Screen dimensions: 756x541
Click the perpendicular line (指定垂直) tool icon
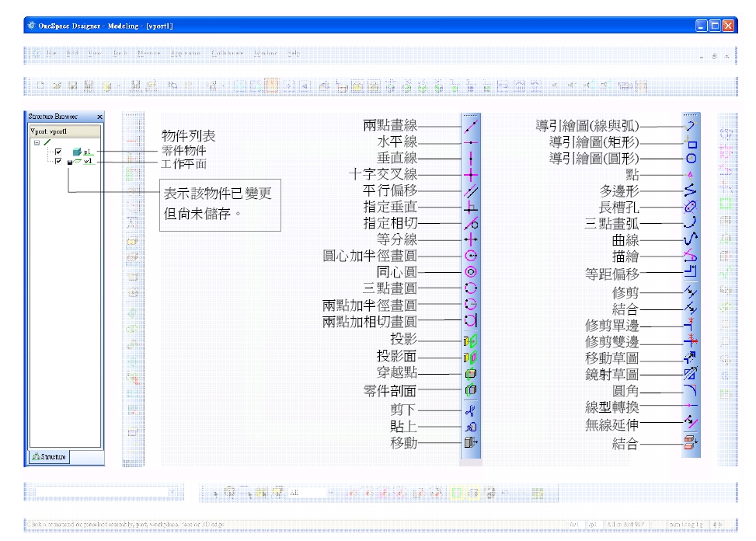471,208
